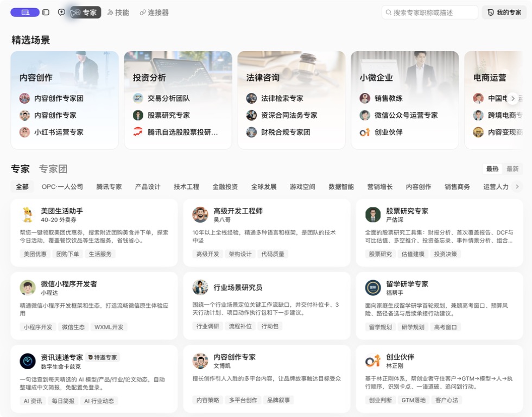Focus the 搜索专家职称或描述 search field
The height and width of the screenshot is (417, 532).
[x=429, y=12]
